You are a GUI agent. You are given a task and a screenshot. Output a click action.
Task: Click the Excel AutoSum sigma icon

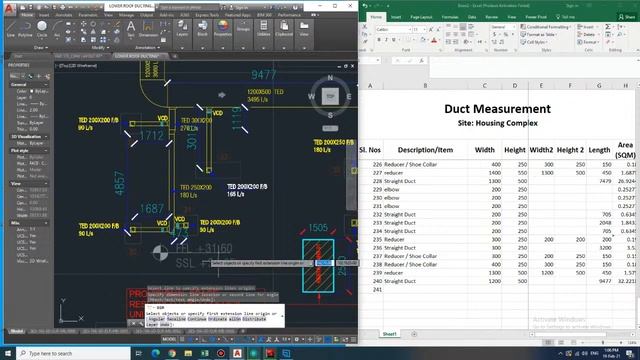[x=607, y=27]
